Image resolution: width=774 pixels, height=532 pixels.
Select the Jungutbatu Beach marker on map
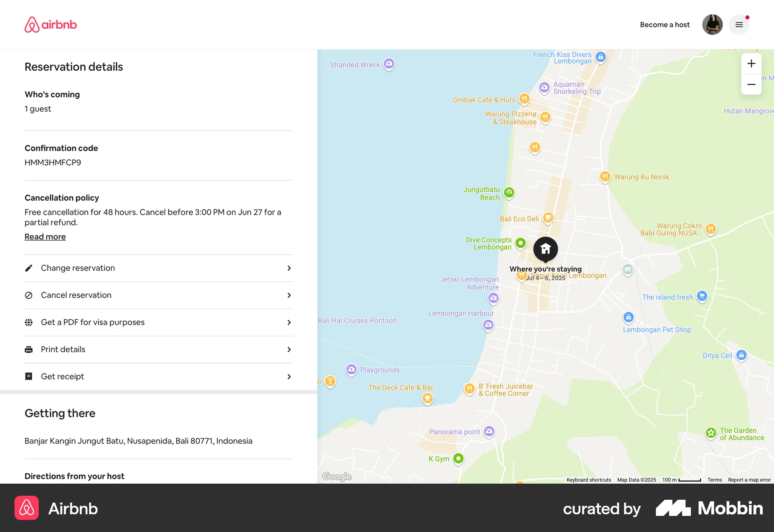coord(509,193)
